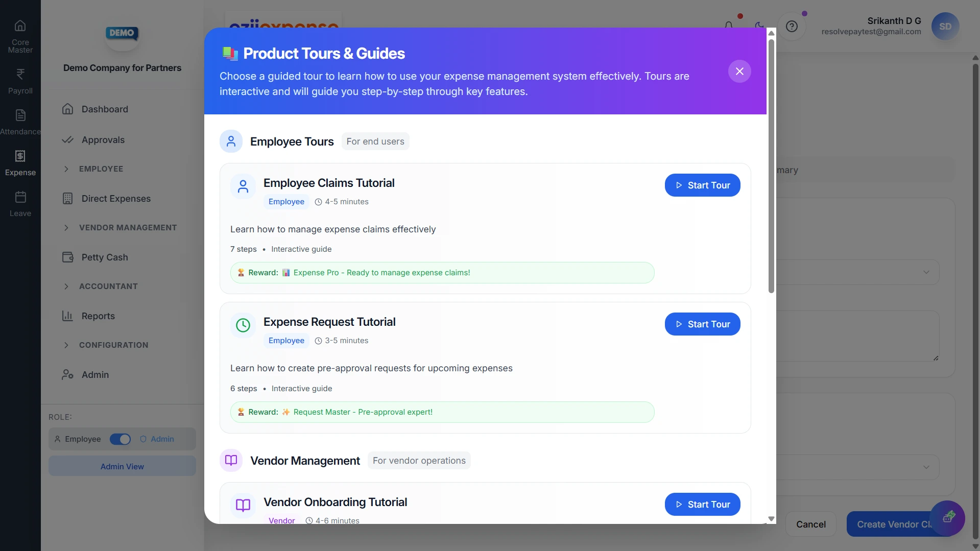Expand the VENDOR MANAGEMENT section
The image size is (980, 551).
pos(127,227)
